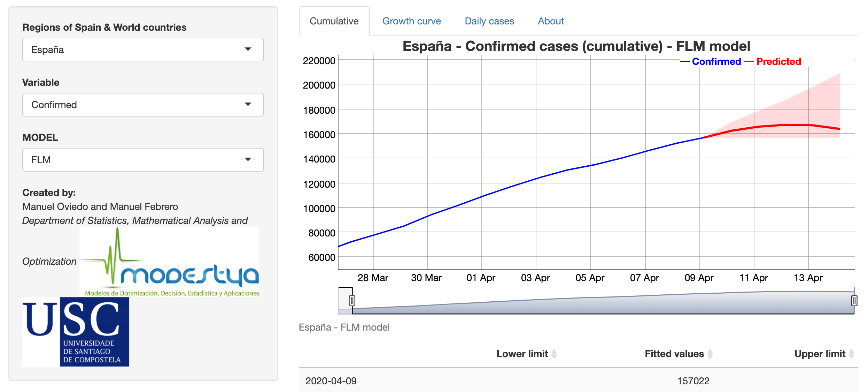This screenshot has height=392, width=868.
Task: Click the right range selector handle
Action: [x=854, y=300]
